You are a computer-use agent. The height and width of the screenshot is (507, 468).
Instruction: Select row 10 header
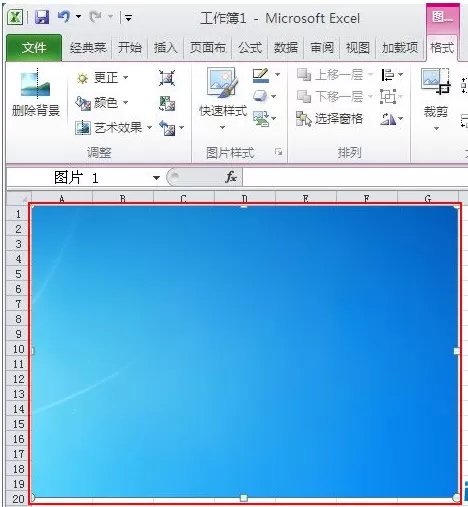[18, 349]
